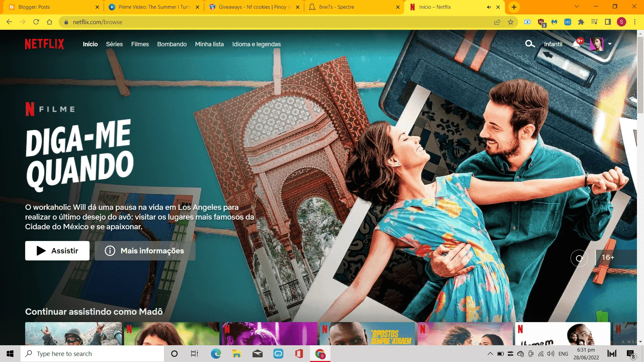
Task: Click the Netflix logo
Action: tap(44, 44)
